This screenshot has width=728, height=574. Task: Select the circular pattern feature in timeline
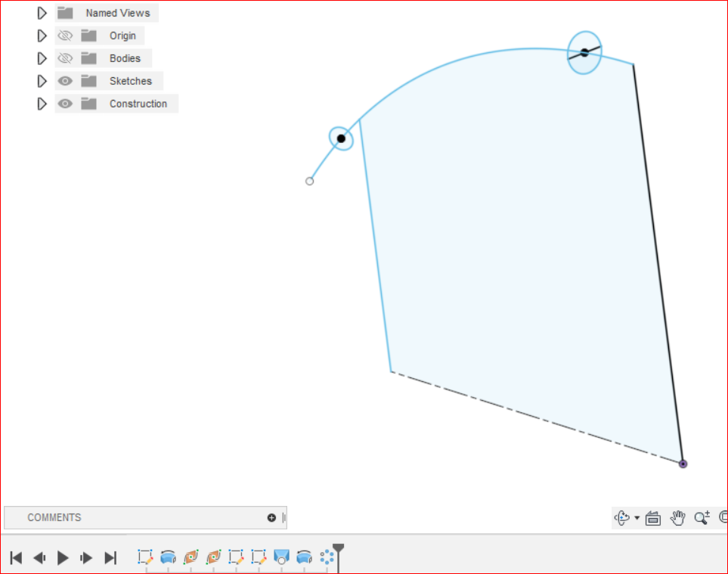(327, 557)
